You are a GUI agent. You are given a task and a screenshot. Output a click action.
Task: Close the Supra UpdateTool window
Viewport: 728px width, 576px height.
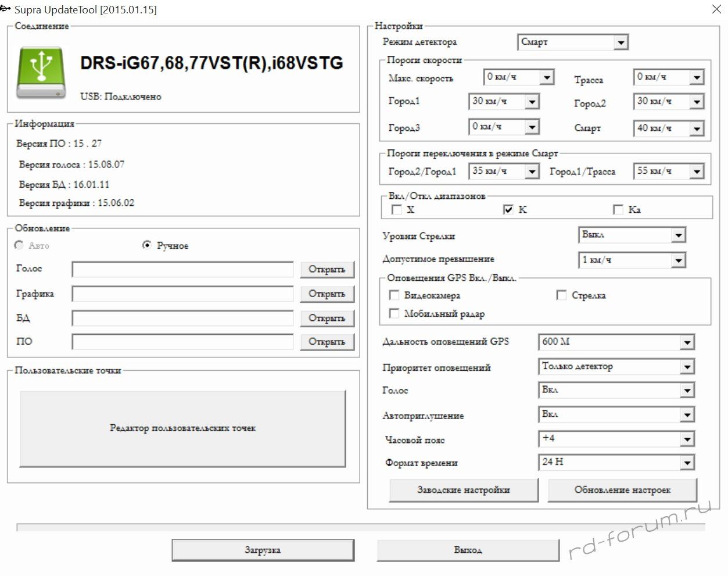[716, 9]
